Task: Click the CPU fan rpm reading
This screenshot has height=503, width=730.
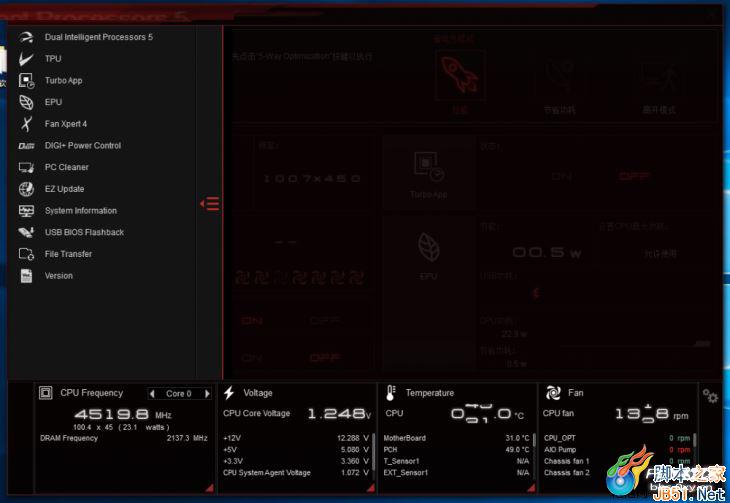Action: coord(652,414)
